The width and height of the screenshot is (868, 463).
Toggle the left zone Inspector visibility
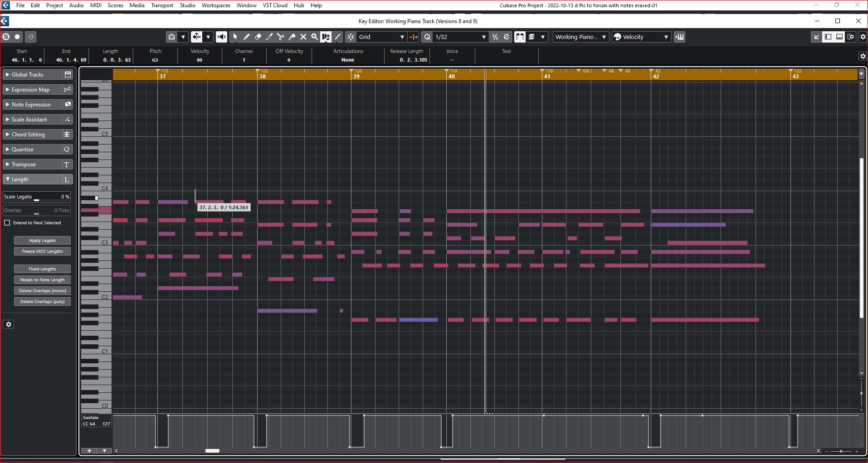[828, 37]
